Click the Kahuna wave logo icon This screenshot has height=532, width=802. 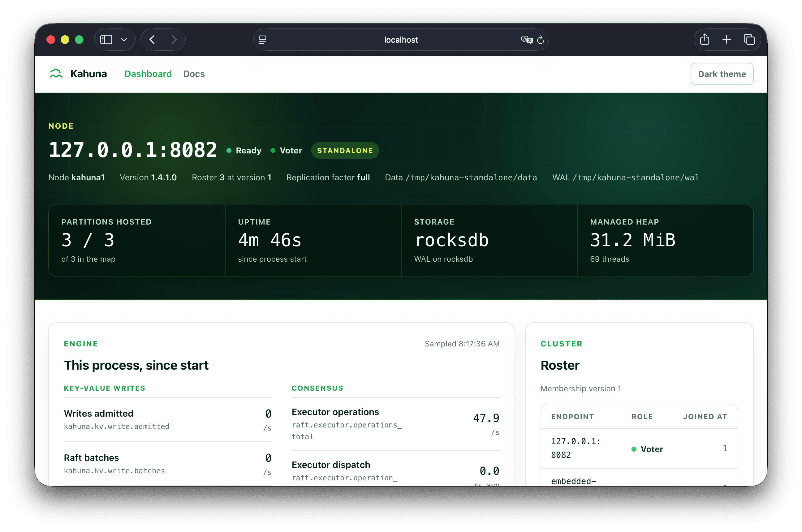click(56, 74)
